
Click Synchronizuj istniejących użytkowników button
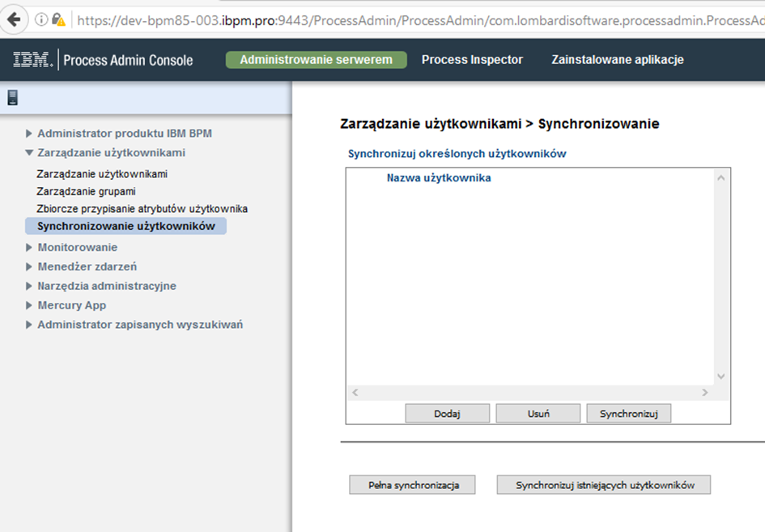604,485
